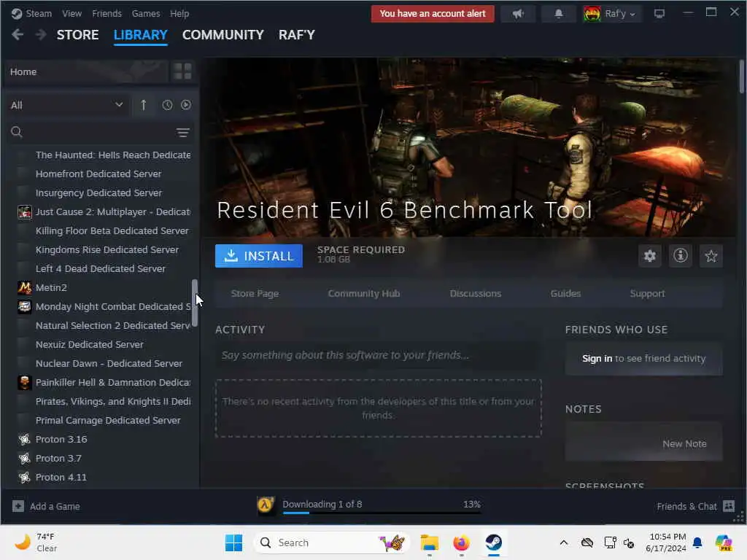
Task: Switch to the COMMUNITY tab
Action: (x=223, y=35)
